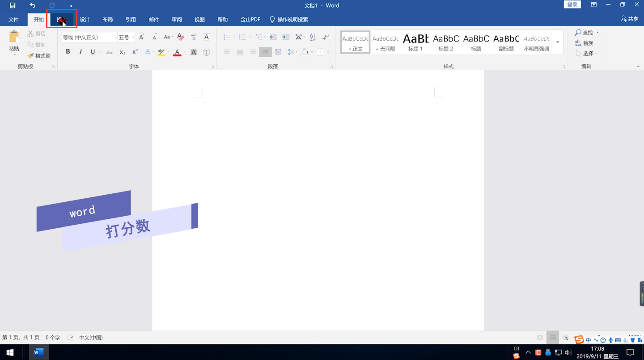644x360 pixels.
Task: Open the phonetic guide (wén) tool
Action: pyautogui.click(x=194, y=38)
